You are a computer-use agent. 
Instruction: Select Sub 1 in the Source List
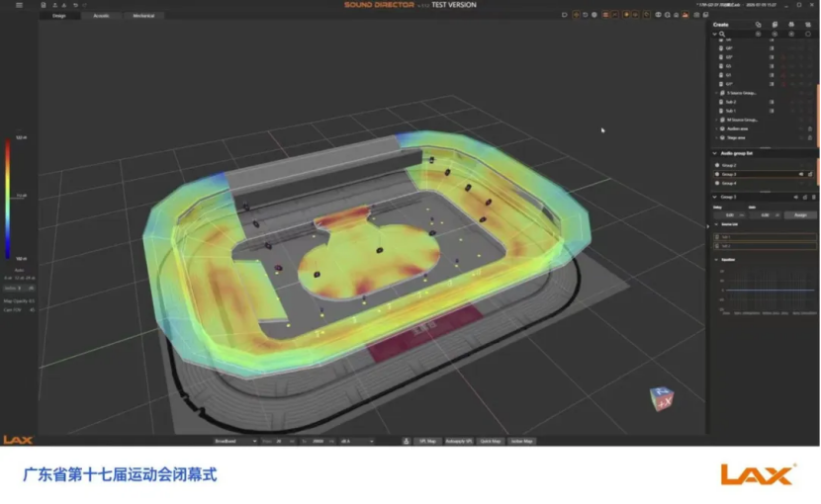point(766,237)
